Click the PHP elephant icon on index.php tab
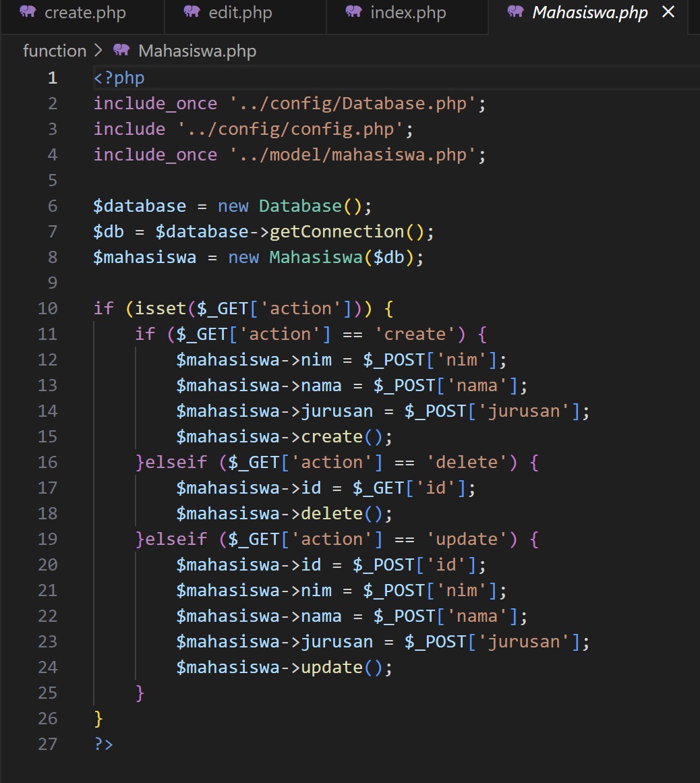 [353, 12]
